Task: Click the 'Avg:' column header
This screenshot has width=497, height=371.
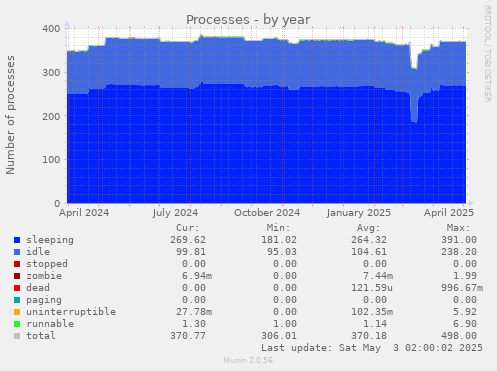Action: (x=368, y=228)
